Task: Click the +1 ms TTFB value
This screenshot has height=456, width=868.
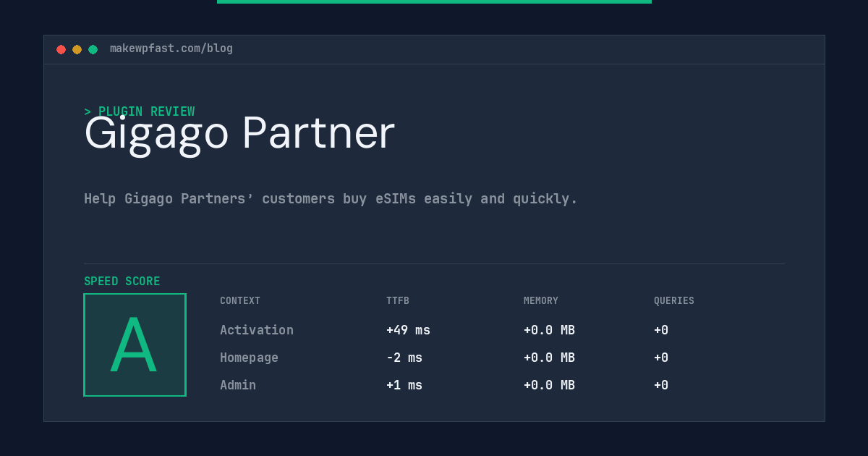Action: (404, 385)
